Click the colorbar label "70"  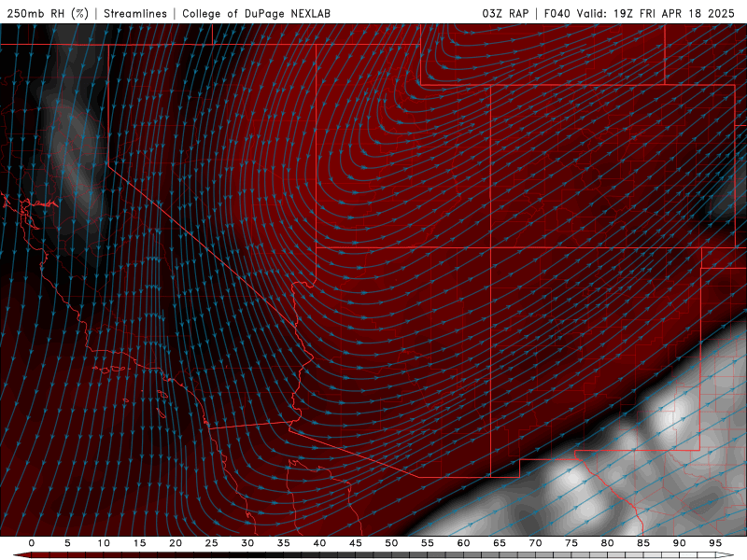pyautogui.click(x=535, y=543)
